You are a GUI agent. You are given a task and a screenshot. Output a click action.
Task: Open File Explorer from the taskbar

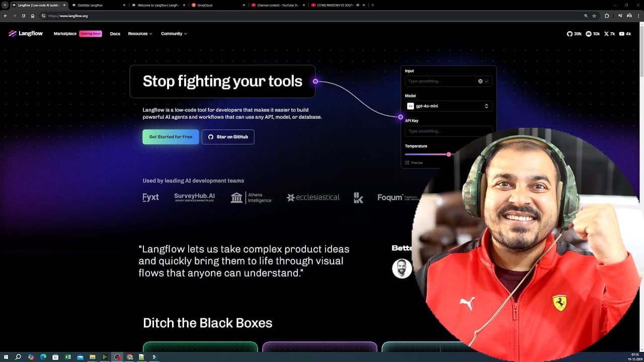(x=93, y=357)
